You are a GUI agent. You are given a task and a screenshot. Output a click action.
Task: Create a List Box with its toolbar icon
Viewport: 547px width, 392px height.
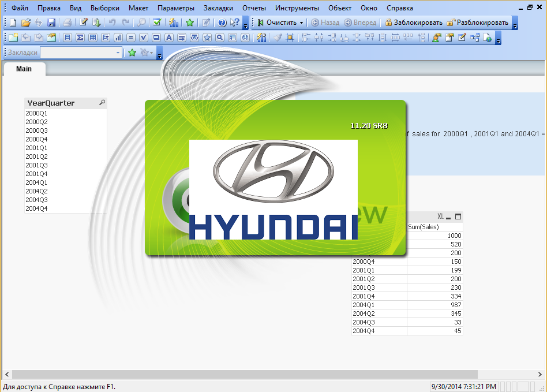[68, 38]
